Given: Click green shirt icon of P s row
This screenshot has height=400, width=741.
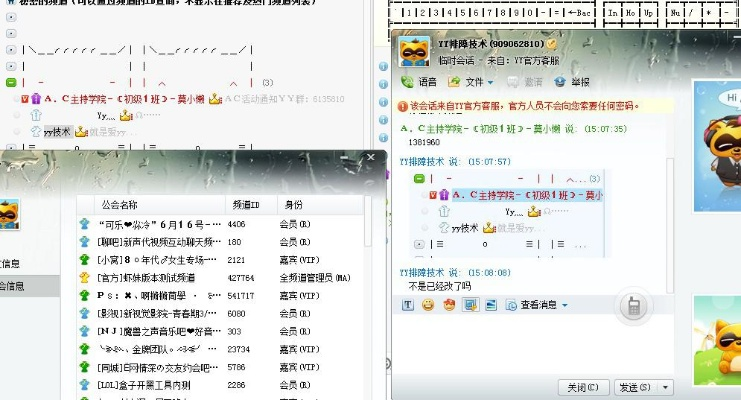Looking at the screenshot, I should click(x=85, y=296).
